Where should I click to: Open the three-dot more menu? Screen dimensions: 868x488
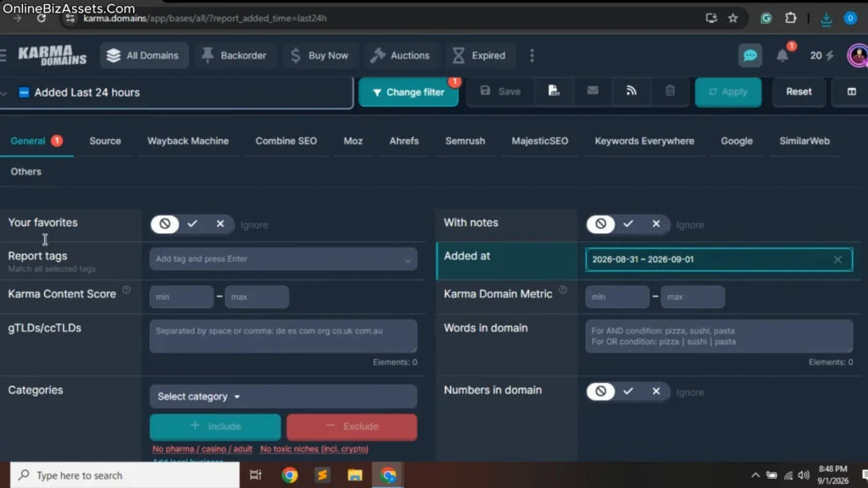tap(532, 55)
